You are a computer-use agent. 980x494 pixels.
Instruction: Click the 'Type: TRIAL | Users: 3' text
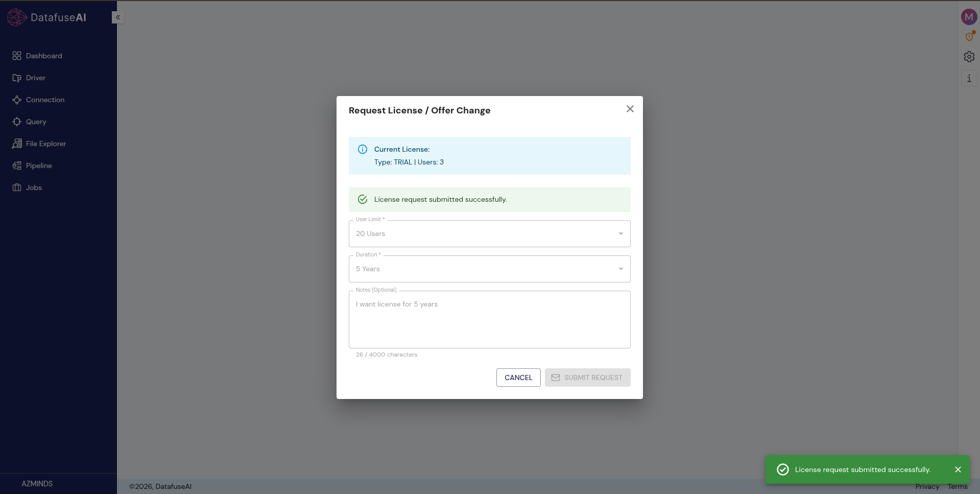click(409, 162)
